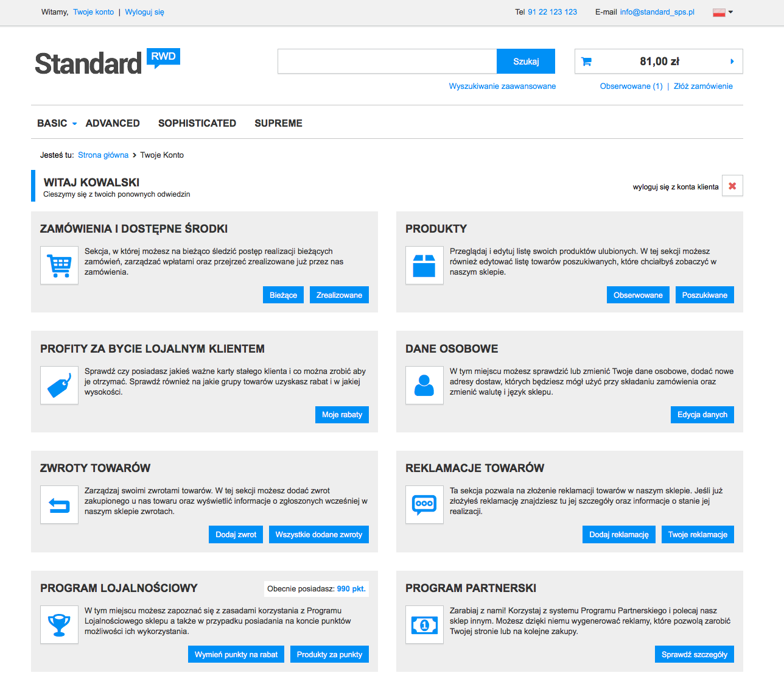The image size is (784, 698).
Task: Click the box icon in Produkty section
Action: click(424, 266)
